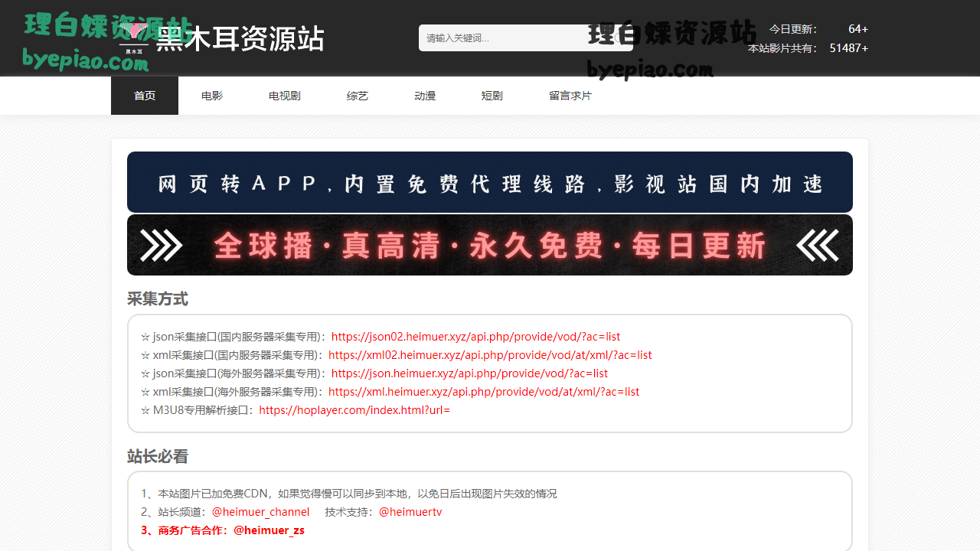This screenshot has height=551, width=980.
Task: Open the 电视剧 category
Action: coord(285,96)
